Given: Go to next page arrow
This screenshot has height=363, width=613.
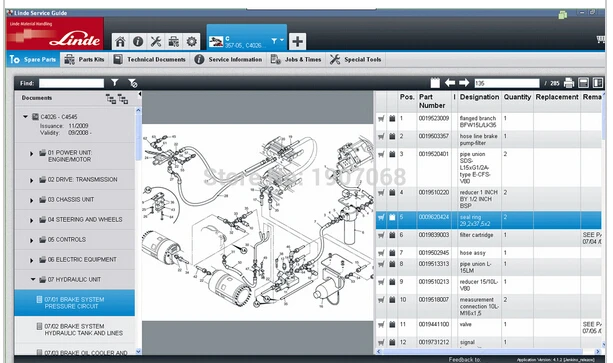Looking at the screenshot, I should [x=464, y=83].
